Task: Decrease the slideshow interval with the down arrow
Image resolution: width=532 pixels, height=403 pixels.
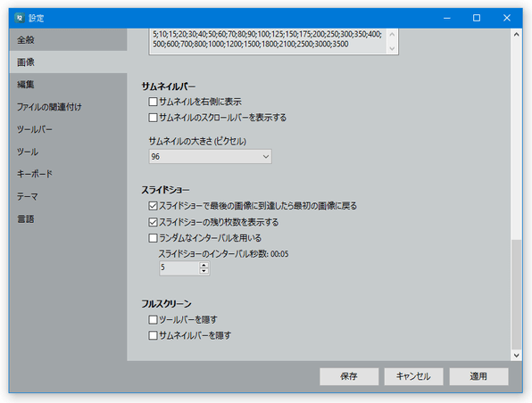Action: [204, 271]
